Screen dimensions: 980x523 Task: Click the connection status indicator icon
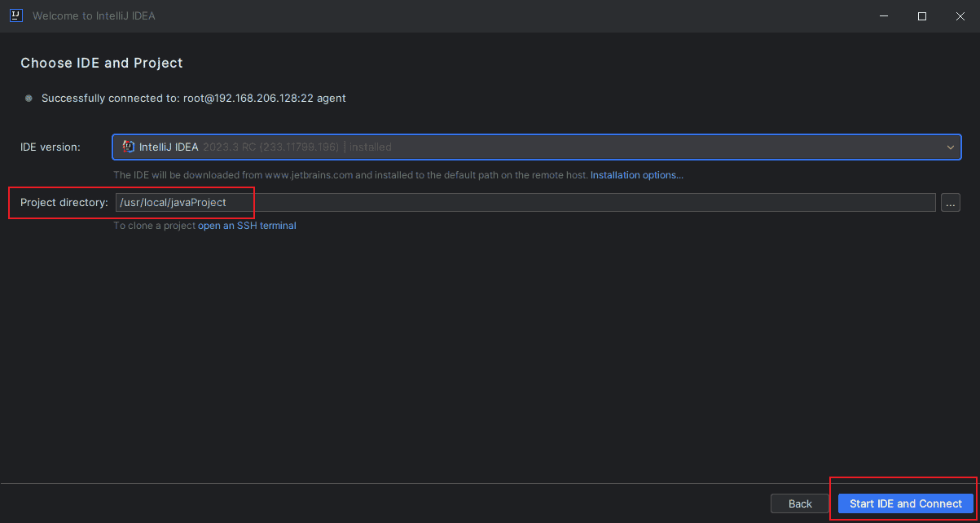tap(29, 98)
